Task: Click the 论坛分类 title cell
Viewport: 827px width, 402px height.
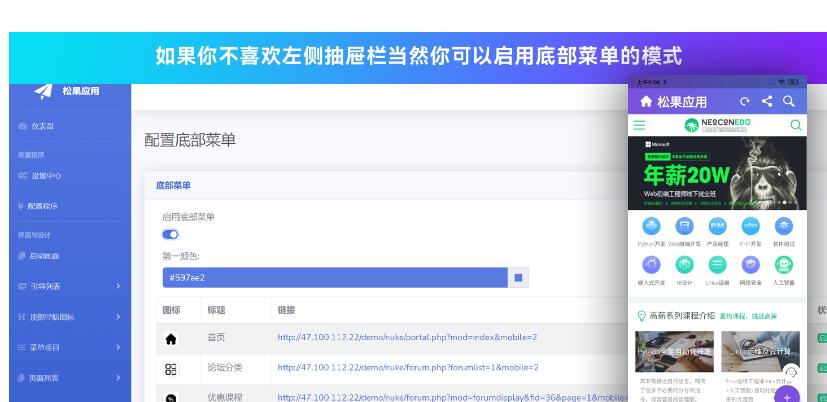Action: coord(225,368)
